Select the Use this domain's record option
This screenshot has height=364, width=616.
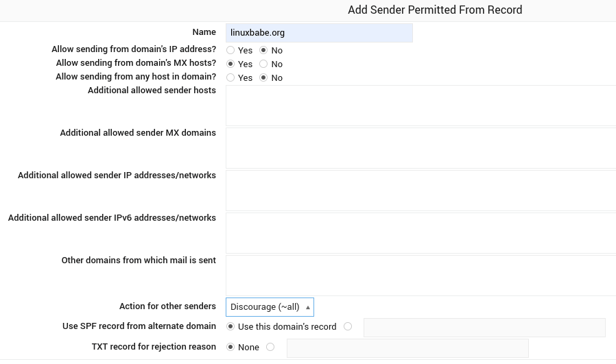coord(230,327)
